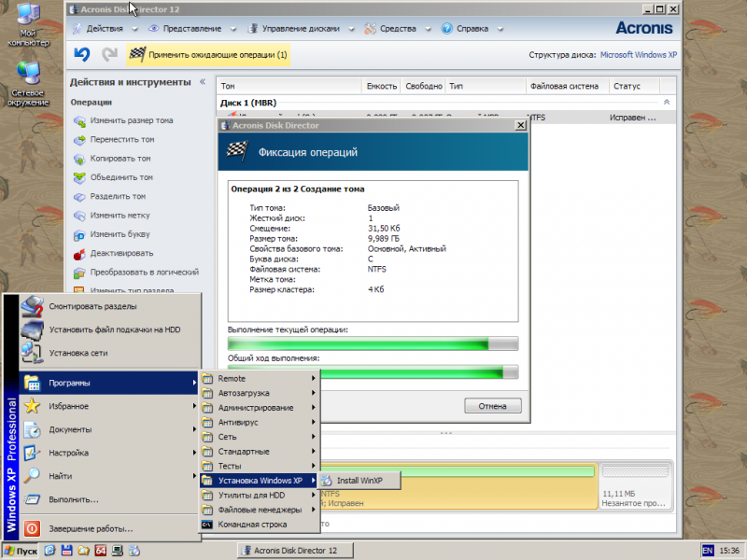Viewport: 747px width, 560px height.
Task: Apply pending operations with the checkered flag button
Action: pos(208,55)
